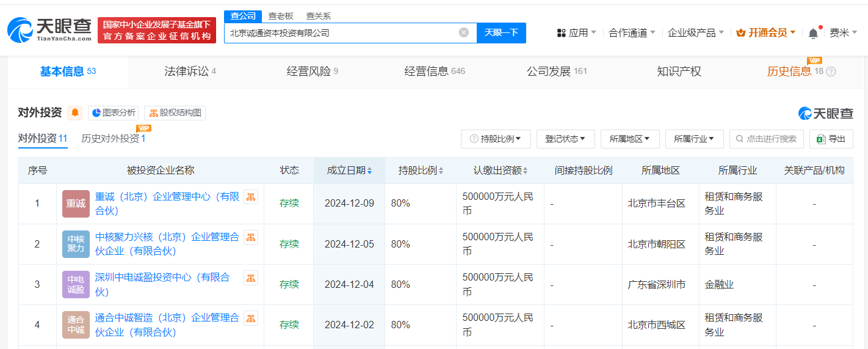868x349 pixels.
Task: Open 重诚（北京）企业管理中心（有限合伙） link
Action: click(x=167, y=204)
